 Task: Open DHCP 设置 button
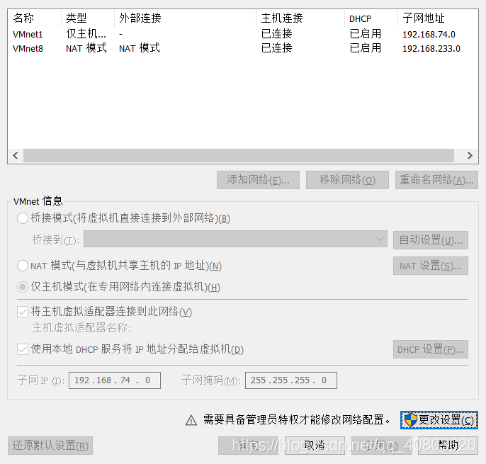pyautogui.click(x=430, y=349)
